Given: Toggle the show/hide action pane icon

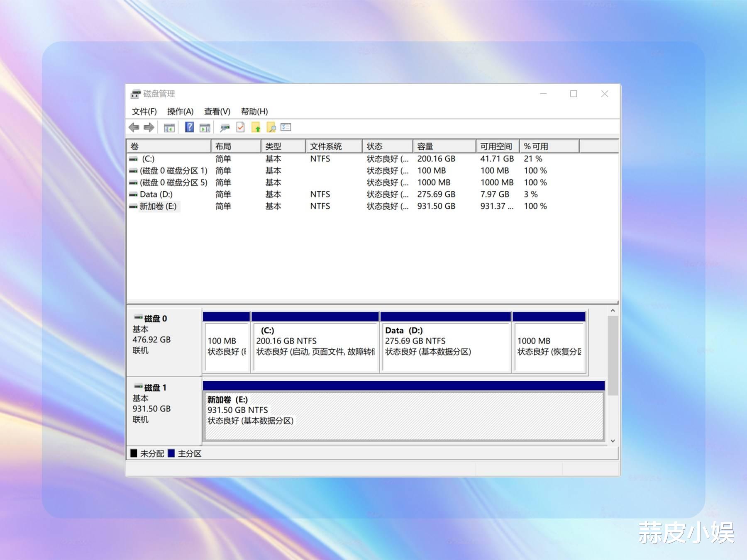Looking at the screenshot, I should point(205,128).
